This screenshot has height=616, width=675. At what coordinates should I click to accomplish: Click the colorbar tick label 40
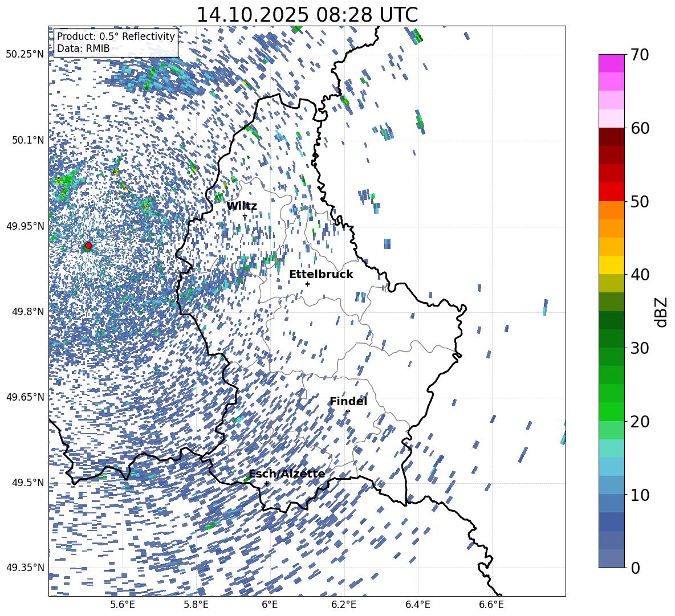click(640, 275)
